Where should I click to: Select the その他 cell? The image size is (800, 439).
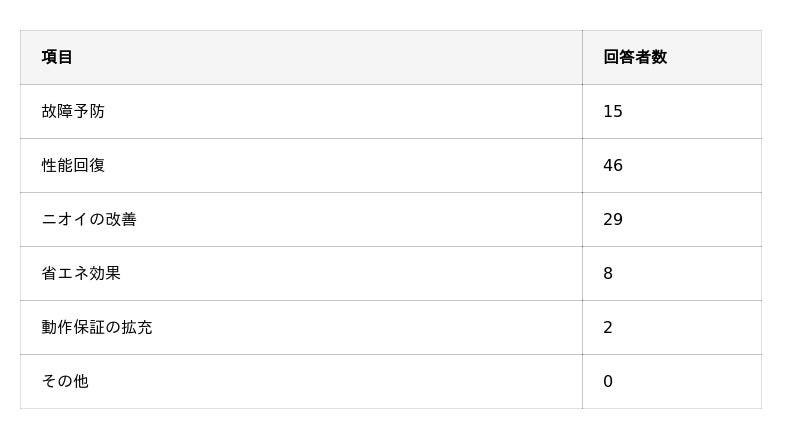click(65, 381)
